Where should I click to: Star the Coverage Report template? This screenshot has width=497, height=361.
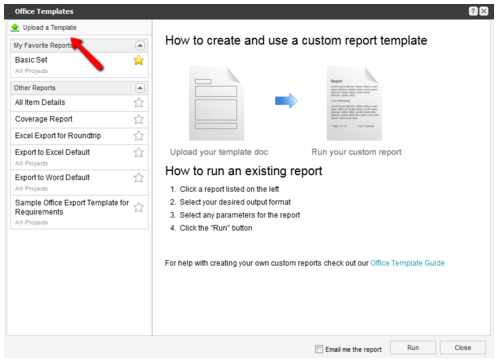pos(139,119)
